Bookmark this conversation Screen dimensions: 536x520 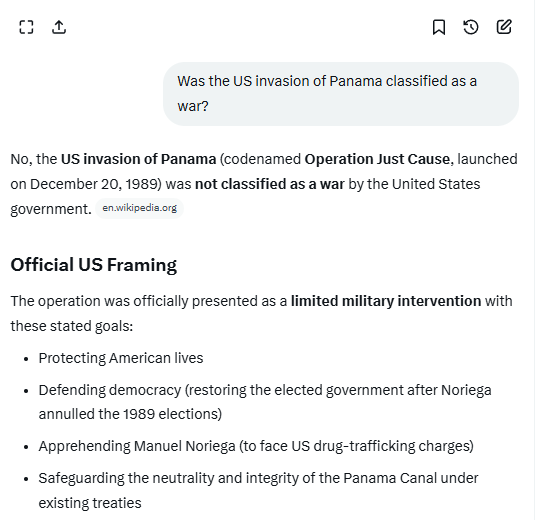(x=439, y=27)
